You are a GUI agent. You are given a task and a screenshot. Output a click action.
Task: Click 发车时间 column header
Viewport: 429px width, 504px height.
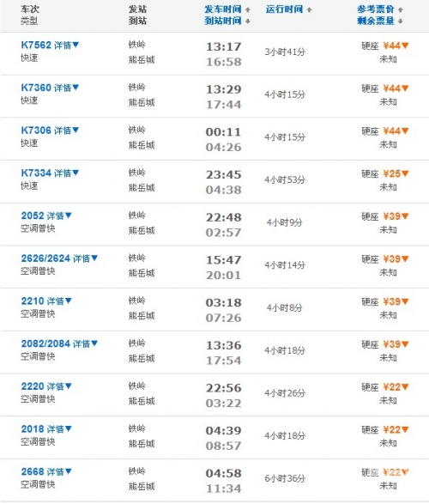tap(223, 9)
